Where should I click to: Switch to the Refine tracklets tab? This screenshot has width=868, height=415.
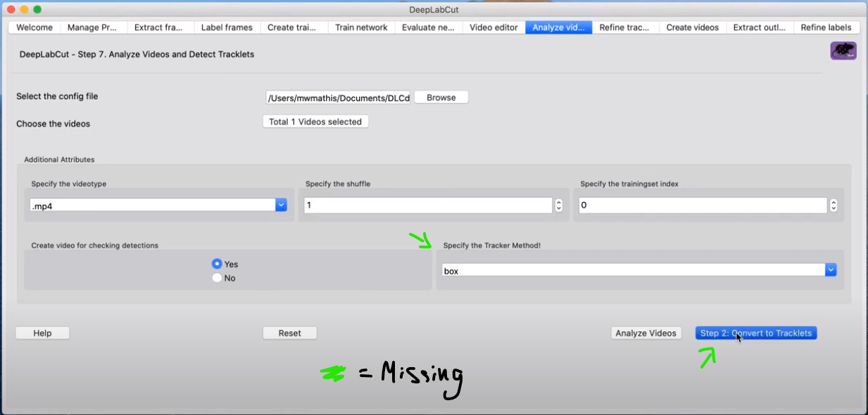click(x=625, y=27)
